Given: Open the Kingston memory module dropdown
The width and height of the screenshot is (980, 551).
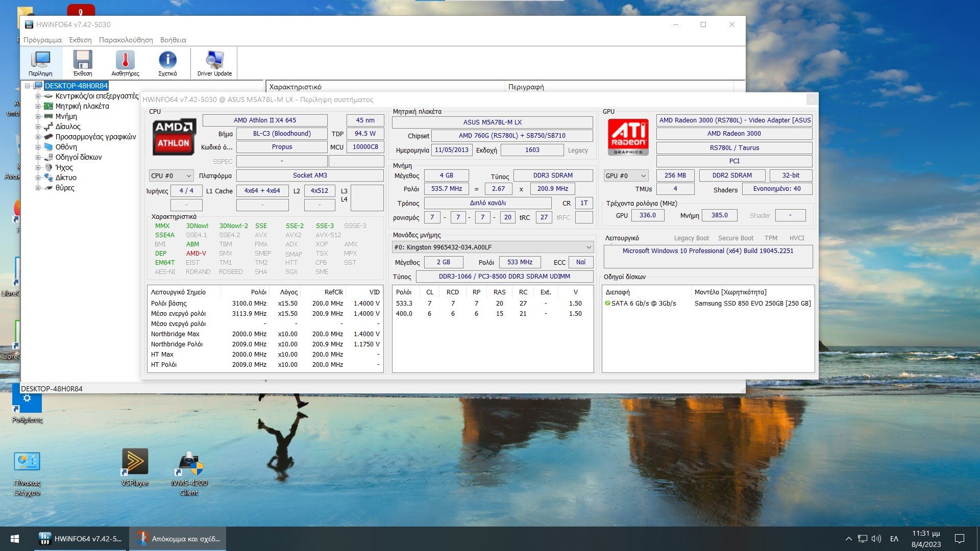Looking at the screenshot, I should 493,247.
